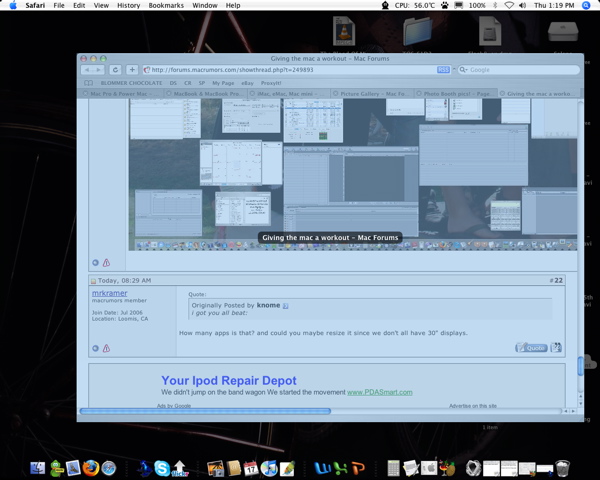This screenshot has width=600, height=480.
Task: Open Calculator from the dock
Action: [393, 468]
